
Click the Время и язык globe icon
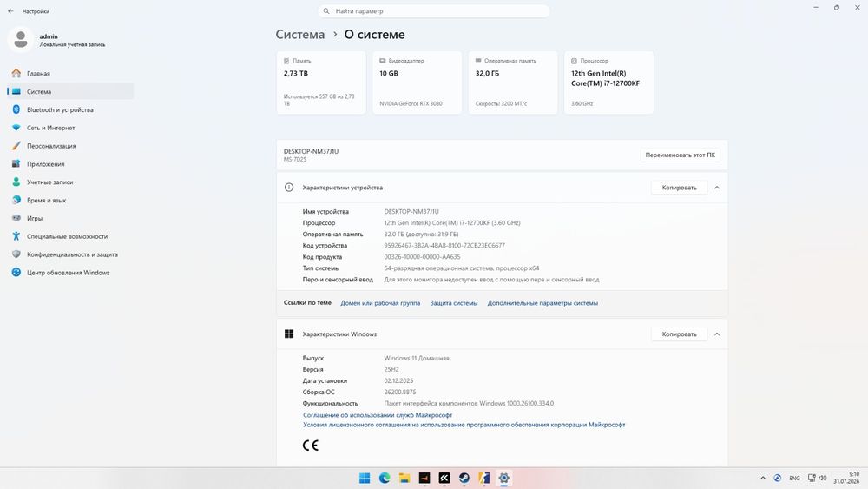tap(16, 200)
